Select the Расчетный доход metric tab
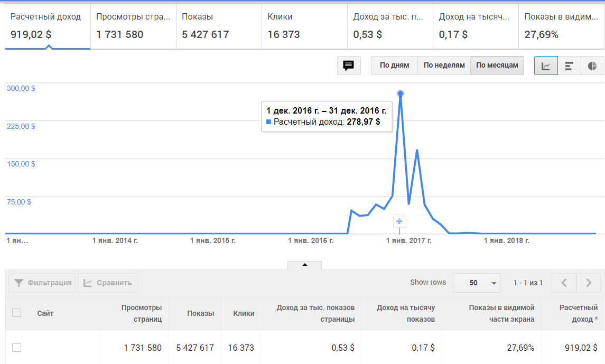605x364 pixels. 48,26
